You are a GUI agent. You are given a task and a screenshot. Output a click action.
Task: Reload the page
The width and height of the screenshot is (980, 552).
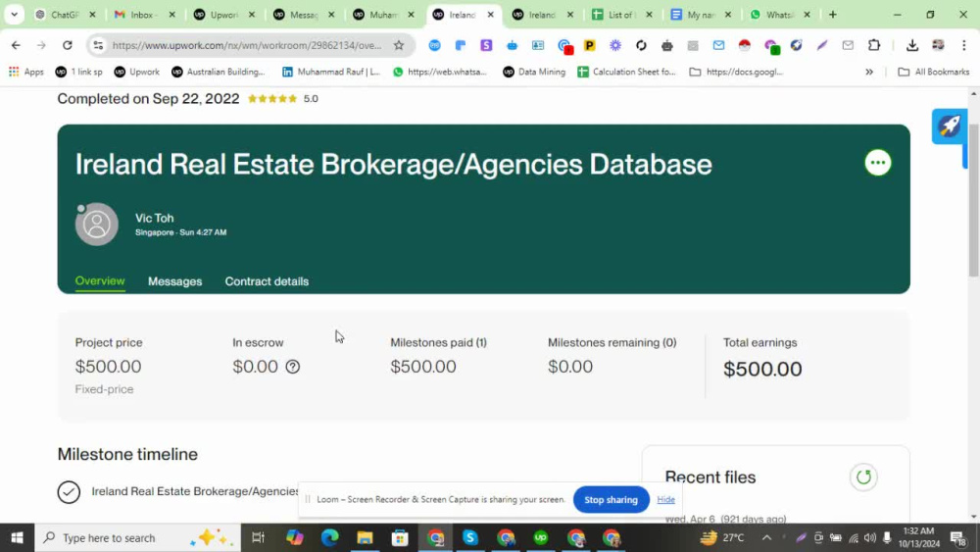pyautogui.click(x=68, y=45)
